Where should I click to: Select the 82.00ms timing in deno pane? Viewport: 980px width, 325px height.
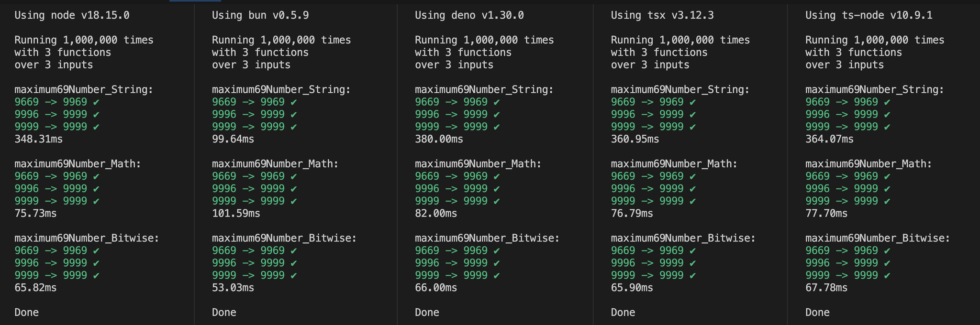436,213
